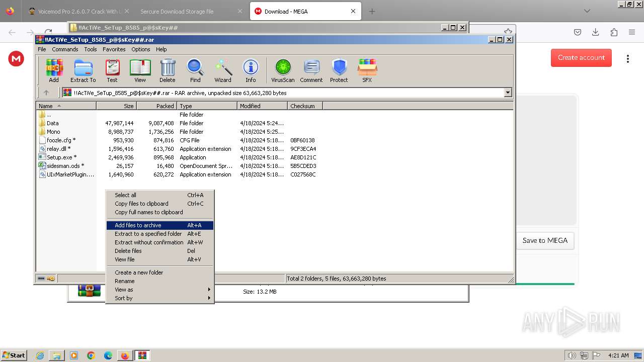Click the Add toolbar icon in WinRAR
This screenshot has width=644, height=362.
click(x=54, y=70)
